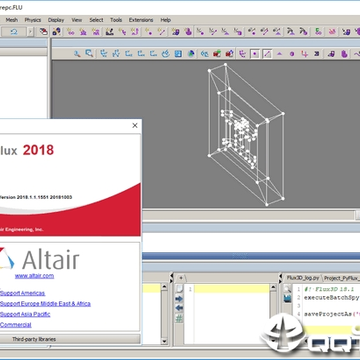Viewport: 360px width, 360px height.
Task: Click the left collapse arrow on the divider before Flux3D_log.py
Action: [280, 275]
